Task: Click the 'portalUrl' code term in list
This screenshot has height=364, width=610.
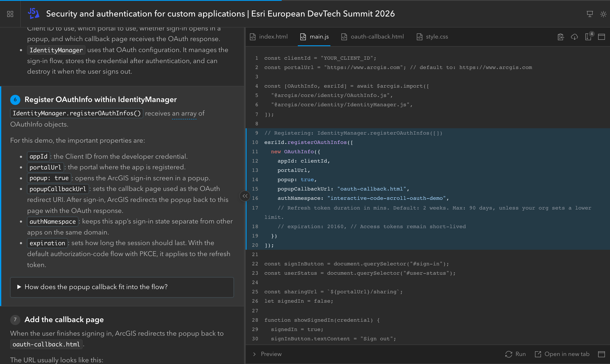Action: click(45, 167)
